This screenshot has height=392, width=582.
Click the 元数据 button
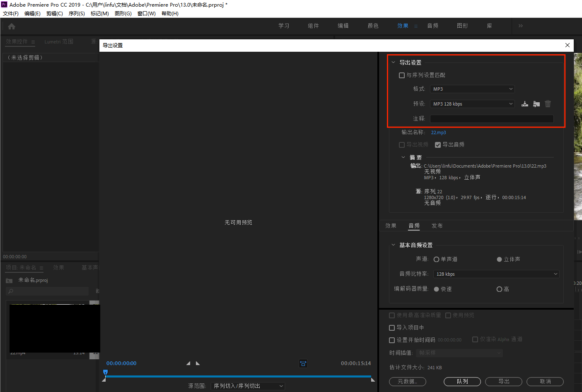(408, 382)
